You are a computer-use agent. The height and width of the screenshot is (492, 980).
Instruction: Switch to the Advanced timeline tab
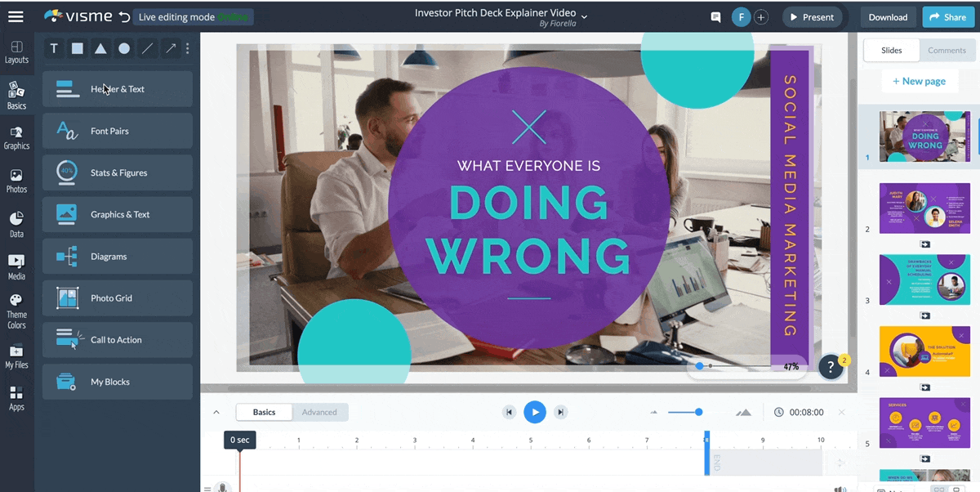(319, 412)
